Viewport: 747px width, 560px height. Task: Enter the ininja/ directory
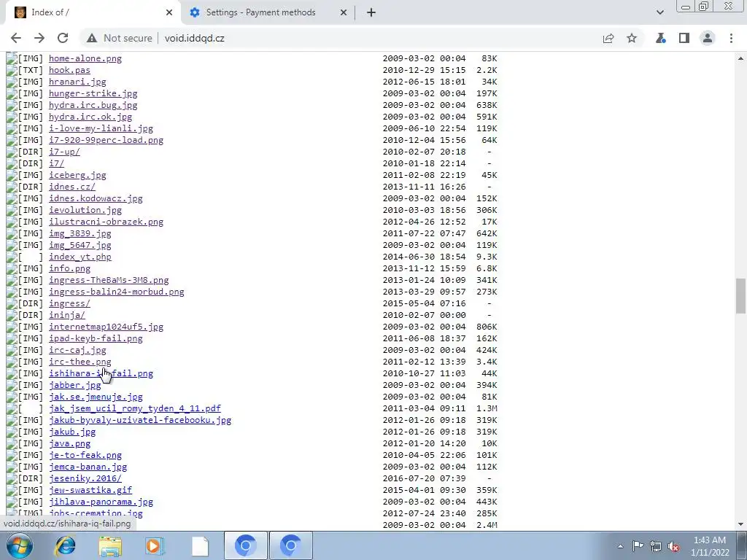point(67,315)
